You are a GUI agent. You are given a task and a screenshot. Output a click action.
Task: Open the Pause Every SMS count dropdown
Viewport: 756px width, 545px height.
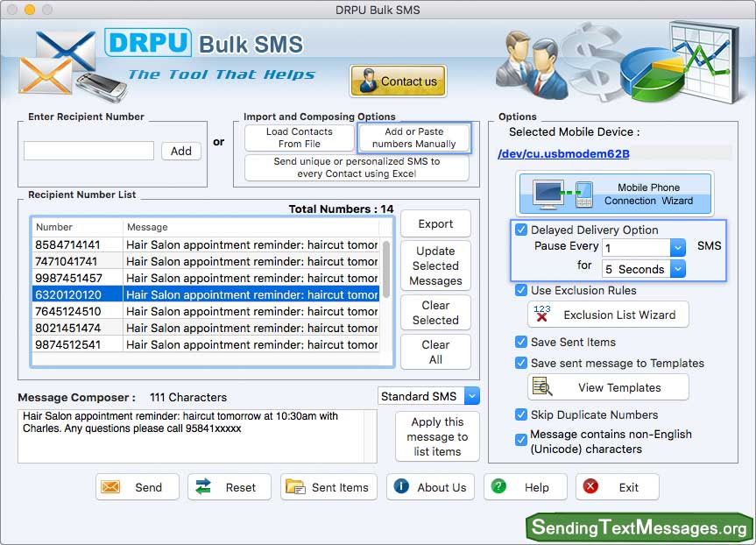tap(677, 248)
